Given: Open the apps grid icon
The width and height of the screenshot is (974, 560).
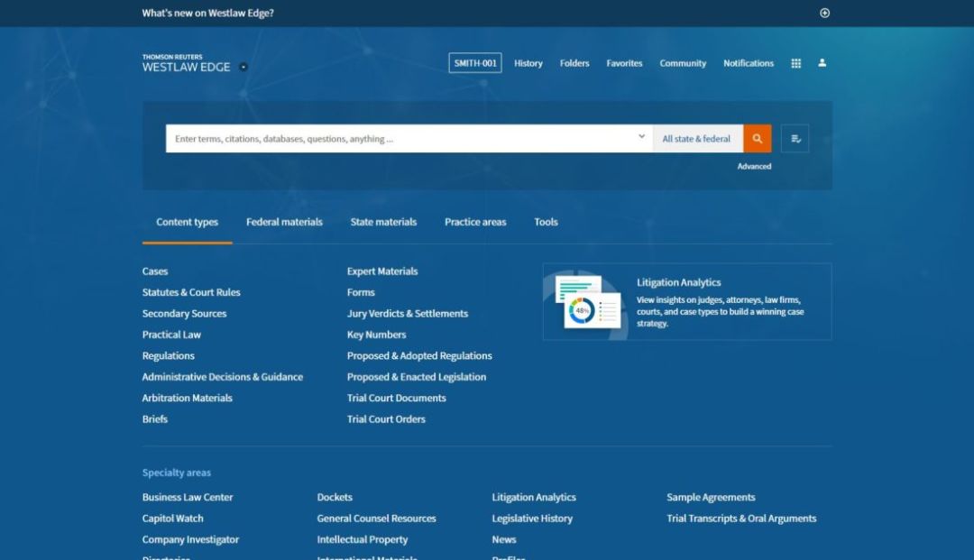Looking at the screenshot, I should click(x=795, y=63).
